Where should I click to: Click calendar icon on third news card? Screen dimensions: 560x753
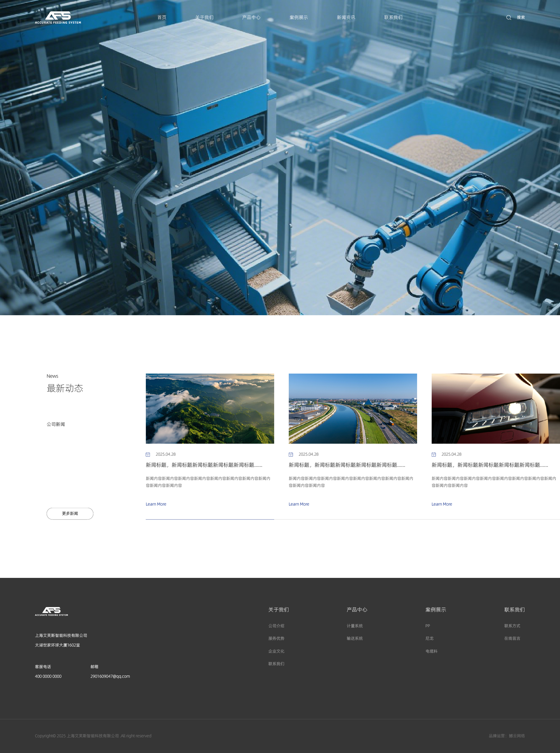click(x=433, y=454)
